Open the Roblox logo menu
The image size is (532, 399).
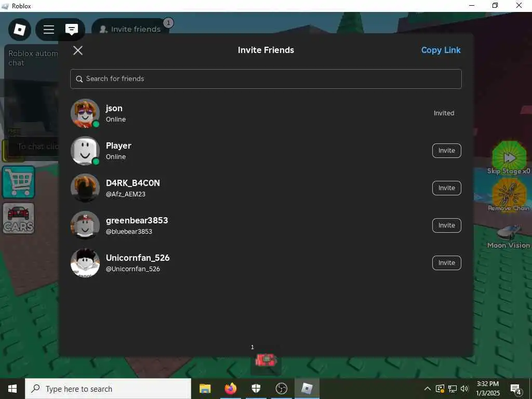(20, 30)
